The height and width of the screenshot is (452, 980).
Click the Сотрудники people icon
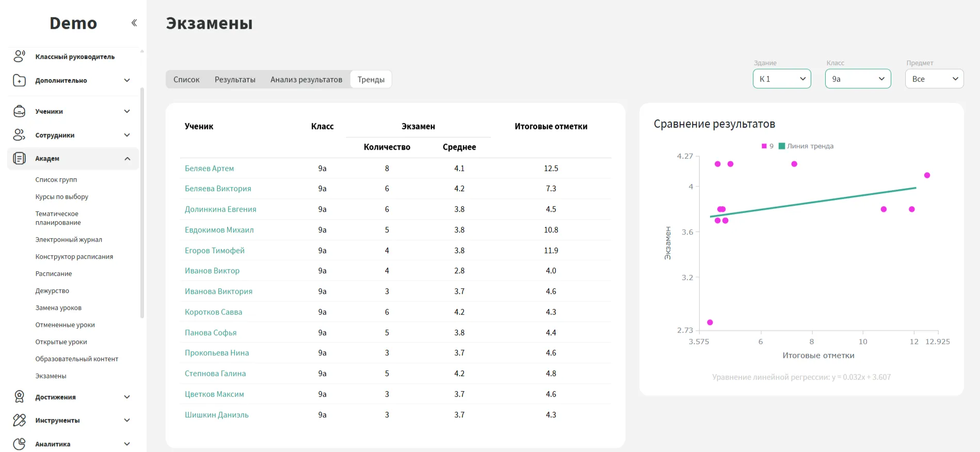coord(19,135)
